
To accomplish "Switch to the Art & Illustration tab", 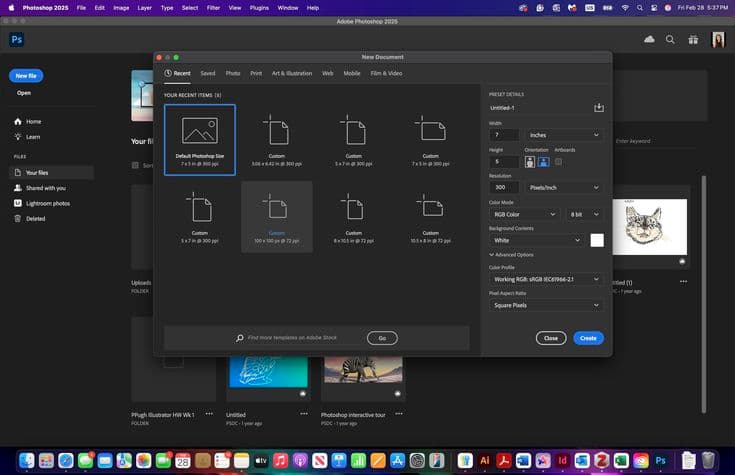I will pos(292,73).
